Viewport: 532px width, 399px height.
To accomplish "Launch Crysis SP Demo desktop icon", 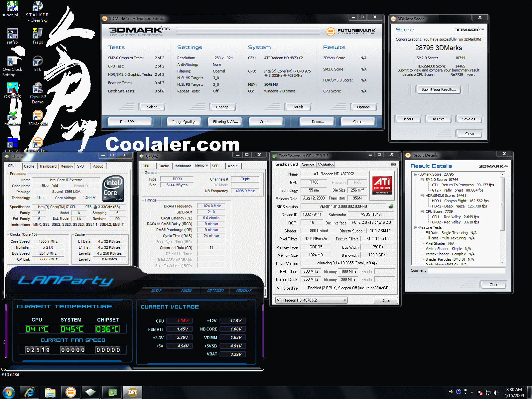I will coord(38,93).
